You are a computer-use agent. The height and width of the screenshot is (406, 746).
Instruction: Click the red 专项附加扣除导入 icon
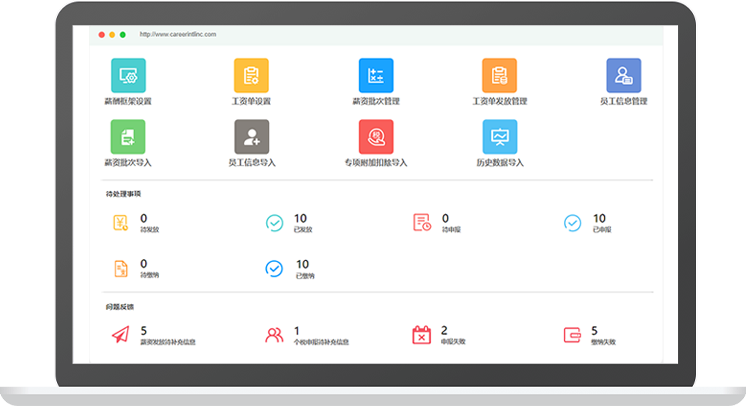pos(376,137)
